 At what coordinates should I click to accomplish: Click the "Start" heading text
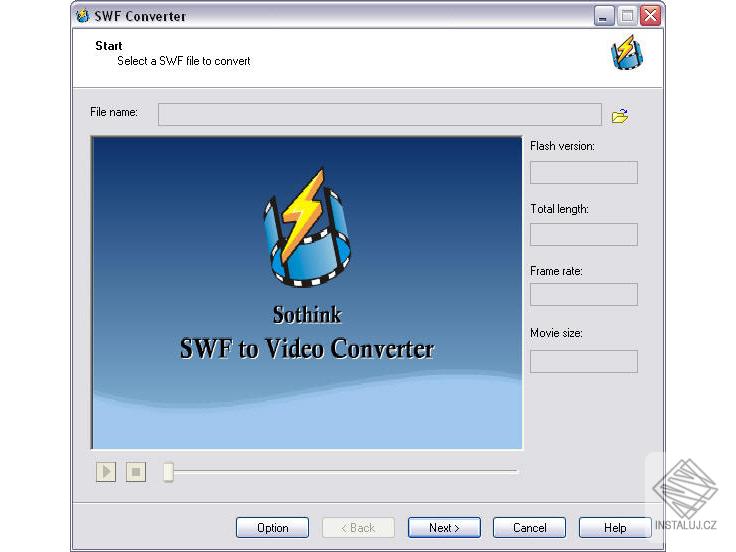coord(108,46)
